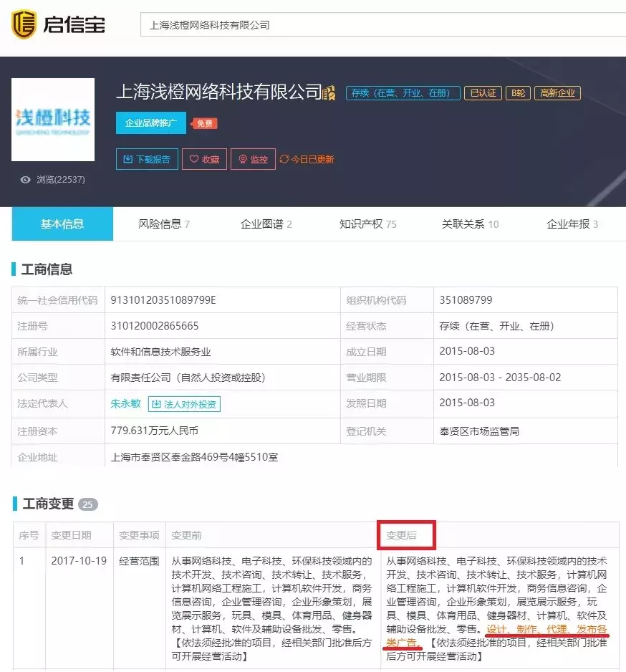Click the 高新企业 badge

[557, 93]
